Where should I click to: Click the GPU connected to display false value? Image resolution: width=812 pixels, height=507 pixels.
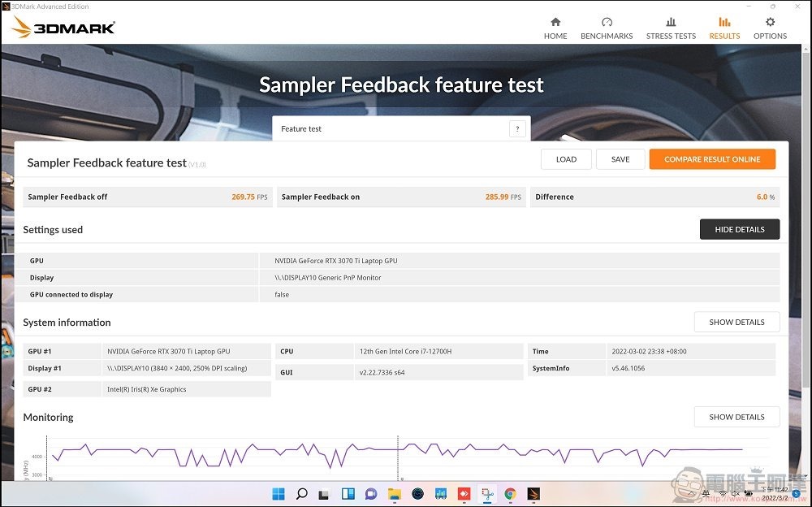[x=282, y=294]
